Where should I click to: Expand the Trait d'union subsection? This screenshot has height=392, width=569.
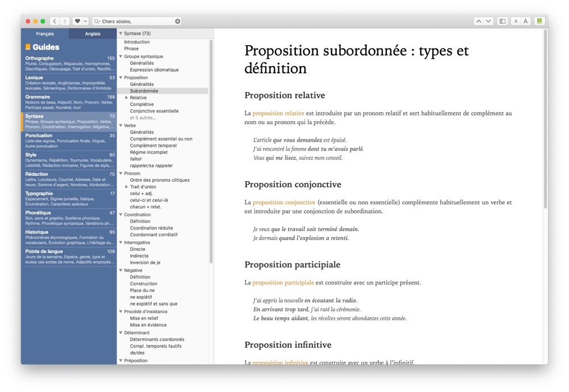[x=127, y=187]
